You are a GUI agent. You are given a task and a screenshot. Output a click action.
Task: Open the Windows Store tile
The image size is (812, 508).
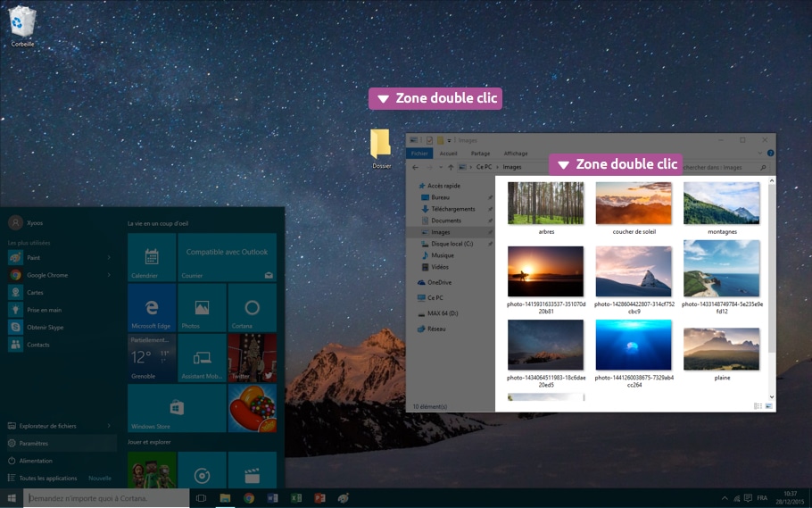pos(177,408)
